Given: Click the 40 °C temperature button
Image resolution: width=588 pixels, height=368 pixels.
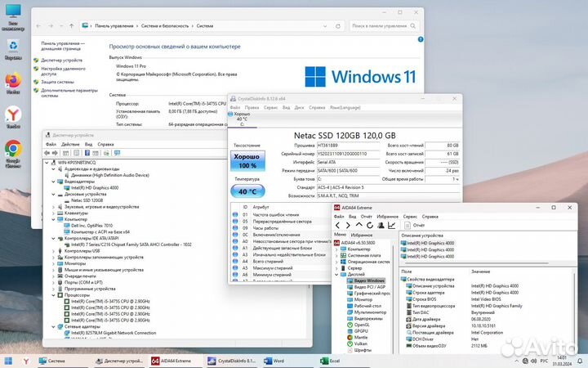Looking at the screenshot, I should point(247,191).
